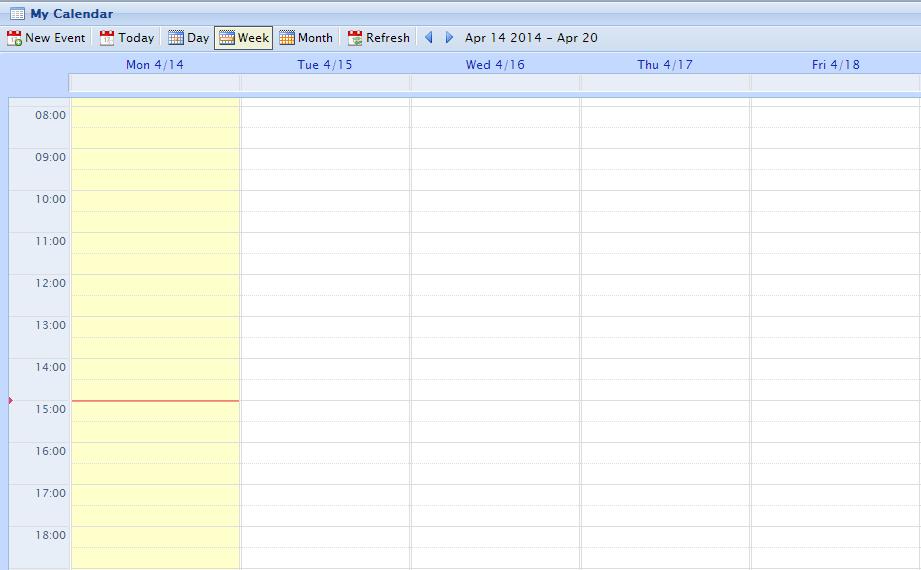The width and height of the screenshot is (921, 570).
Task: Go to previous week with left arrow
Action: click(429, 38)
